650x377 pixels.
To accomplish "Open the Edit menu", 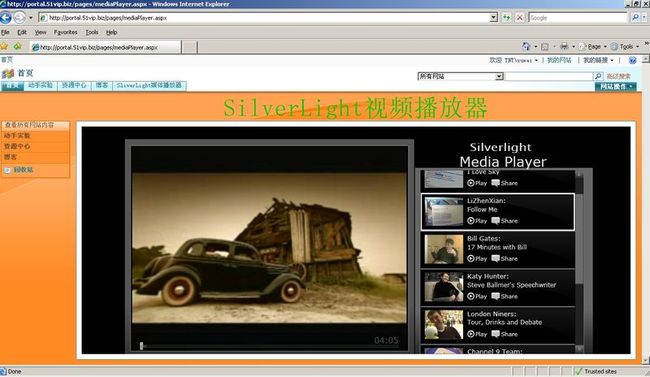I will point(22,32).
